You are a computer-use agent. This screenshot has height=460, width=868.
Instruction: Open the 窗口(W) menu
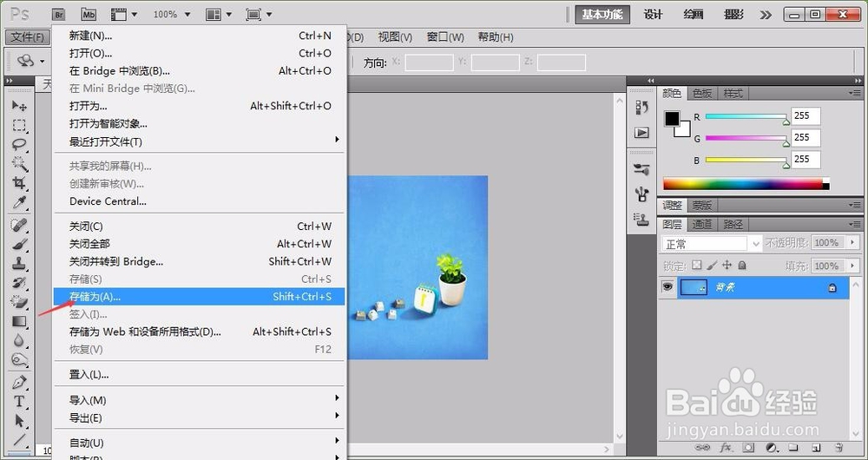pos(445,37)
